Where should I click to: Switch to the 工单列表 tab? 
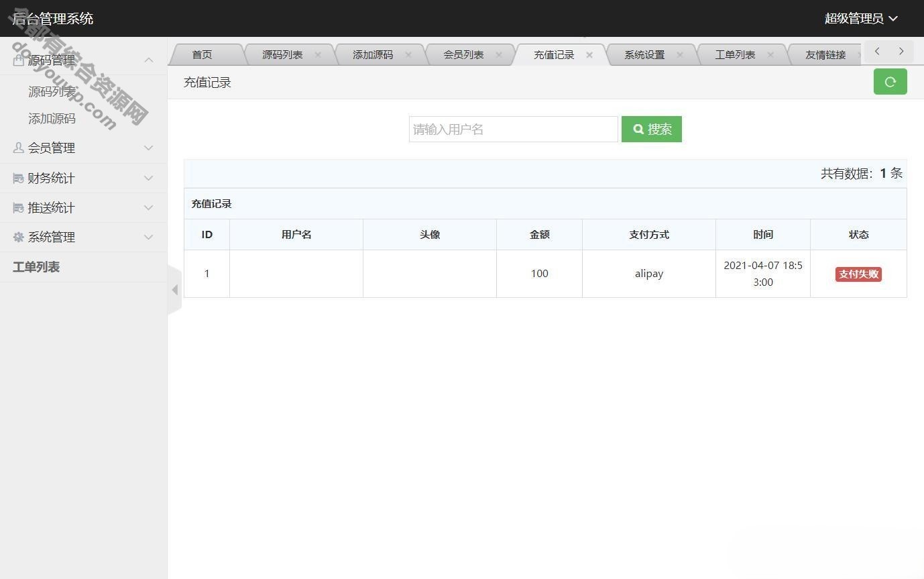[735, 55]
